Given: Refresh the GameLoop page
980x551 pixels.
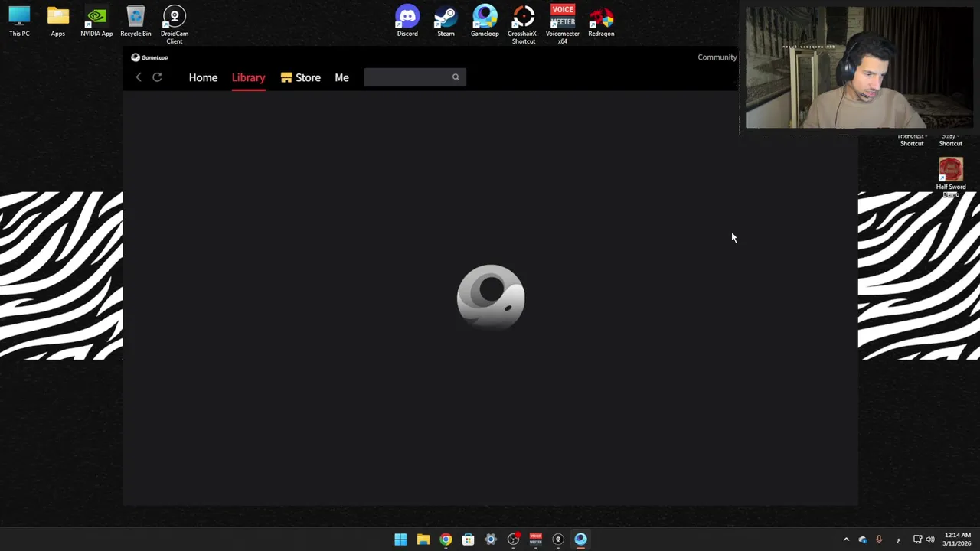Looking at the screenshot, I should 157,77.
